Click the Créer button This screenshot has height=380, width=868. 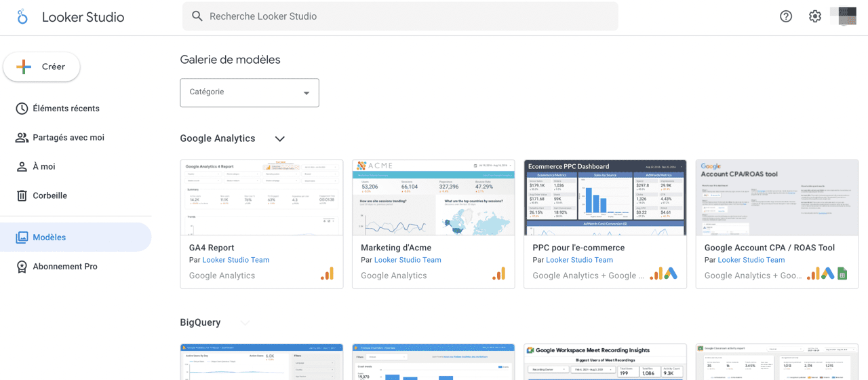point(42,66)
